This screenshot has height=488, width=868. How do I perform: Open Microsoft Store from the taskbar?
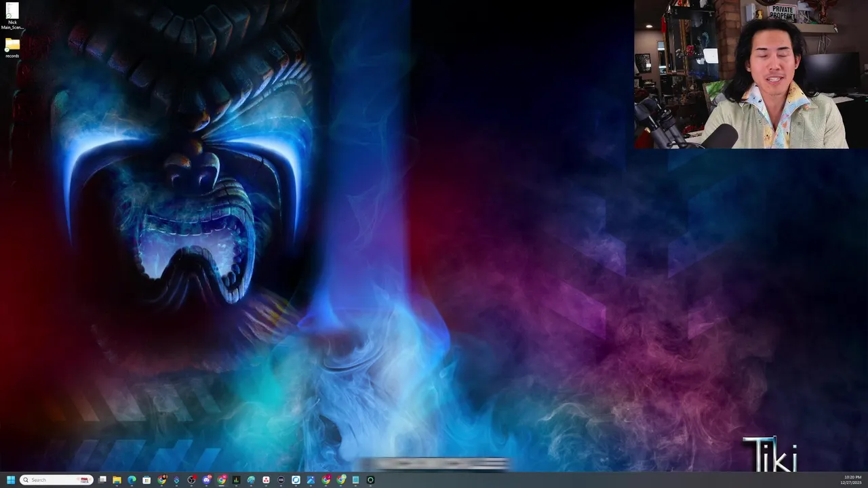click(146, 480)
